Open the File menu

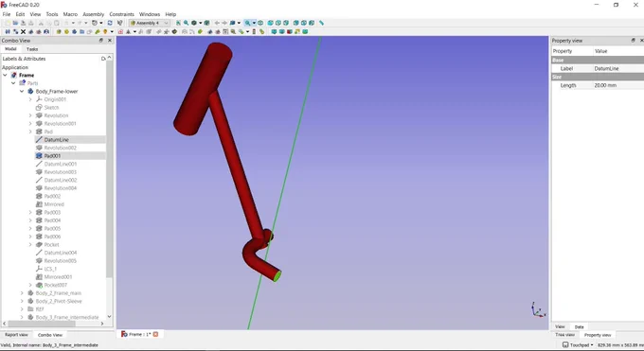tap(7, 14)
